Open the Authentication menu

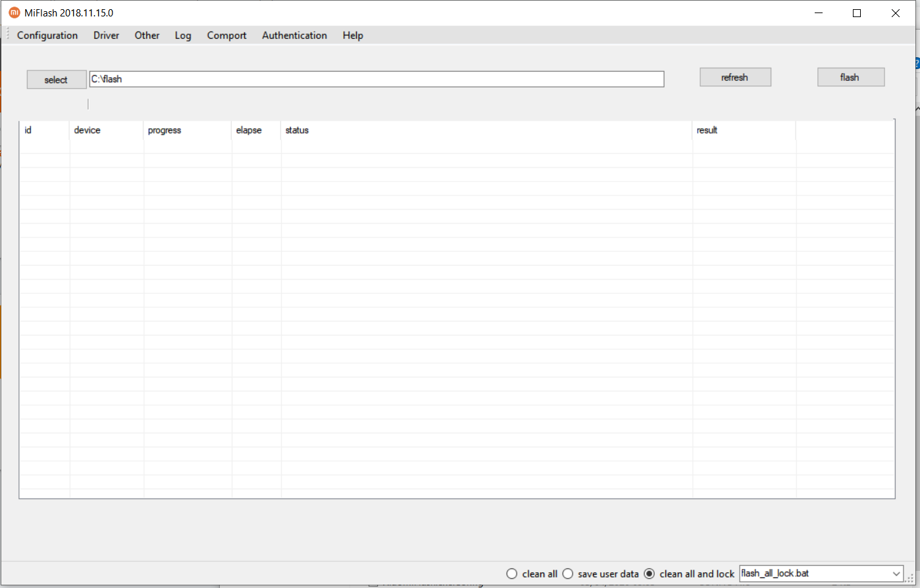coord(294,36)
